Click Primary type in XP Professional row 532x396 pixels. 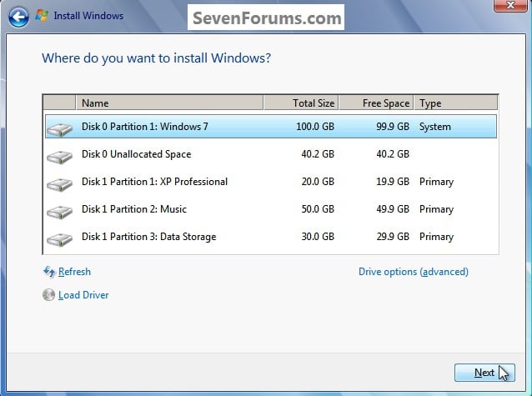[x=436, y=182]
